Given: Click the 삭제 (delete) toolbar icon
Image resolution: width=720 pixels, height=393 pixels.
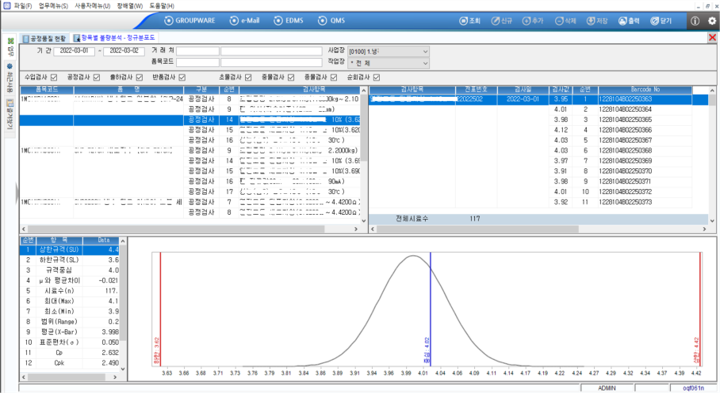Looking at the screenshot, I should point(565,21).
